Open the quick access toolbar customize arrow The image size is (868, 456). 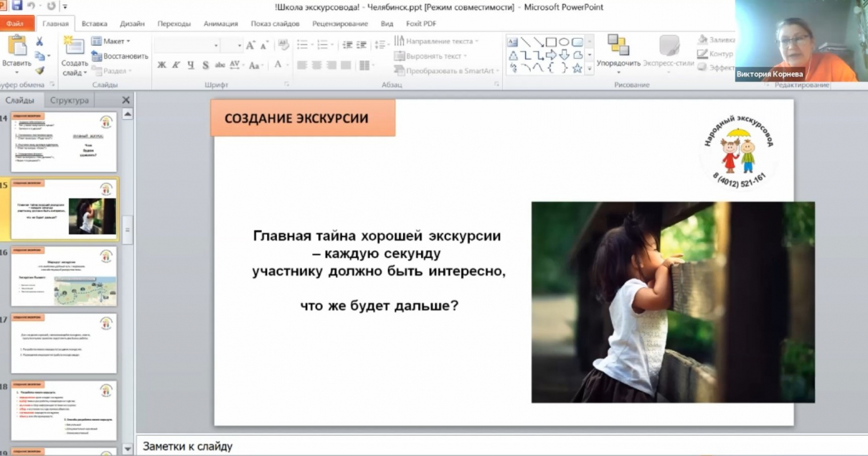[x=65, y=6]
